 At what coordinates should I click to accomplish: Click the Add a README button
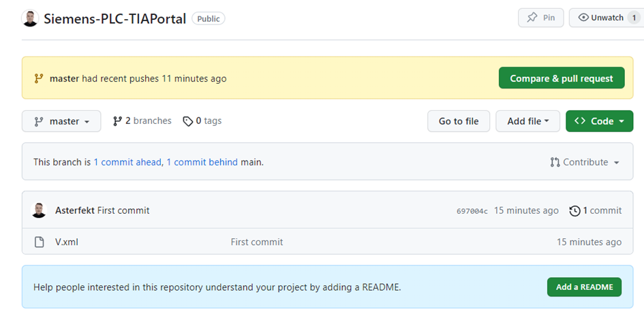tap(584, 287)
